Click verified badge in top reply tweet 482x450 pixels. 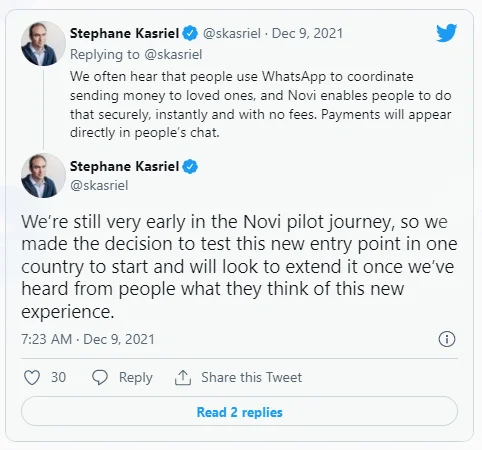click(x=190, y=33)
